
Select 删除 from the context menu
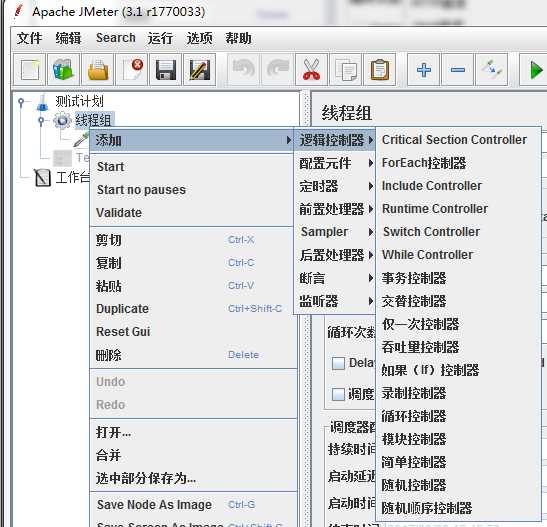click(x=192, y=355)
